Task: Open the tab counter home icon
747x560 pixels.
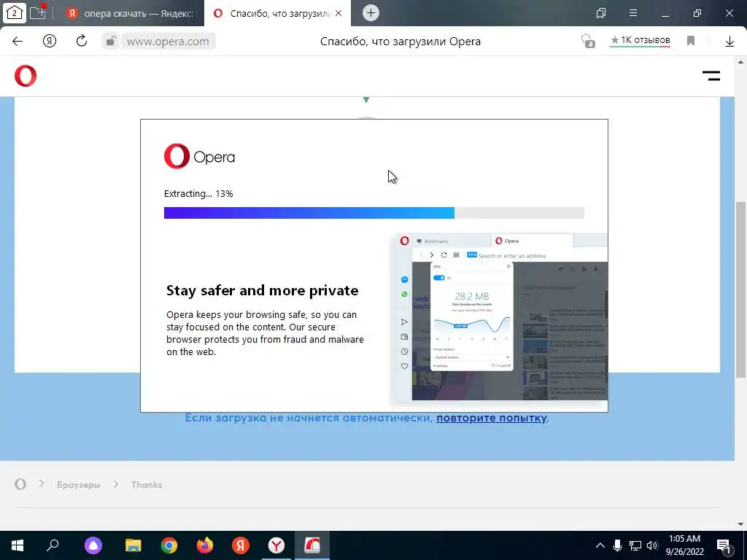Action: (x=15, y=13)
